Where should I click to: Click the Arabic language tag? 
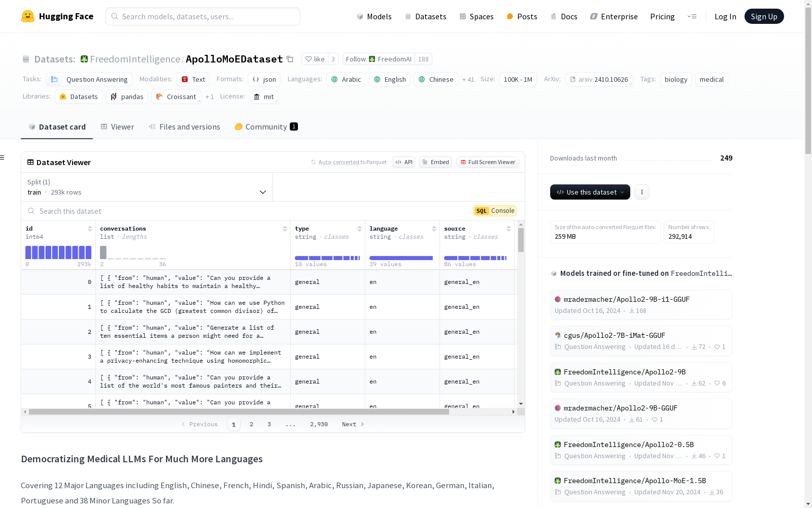click(346, 79)
